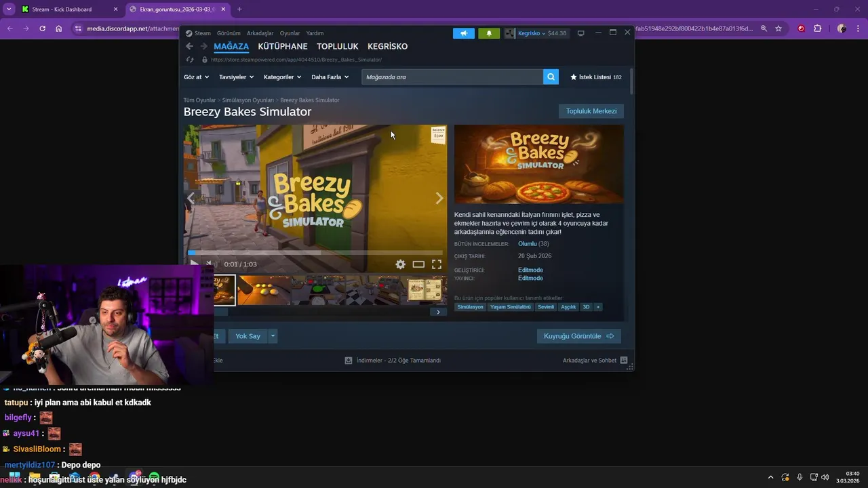Open the Arkadaşlar menu
This screenshot has height=488, width=868.
click(260, 33)
